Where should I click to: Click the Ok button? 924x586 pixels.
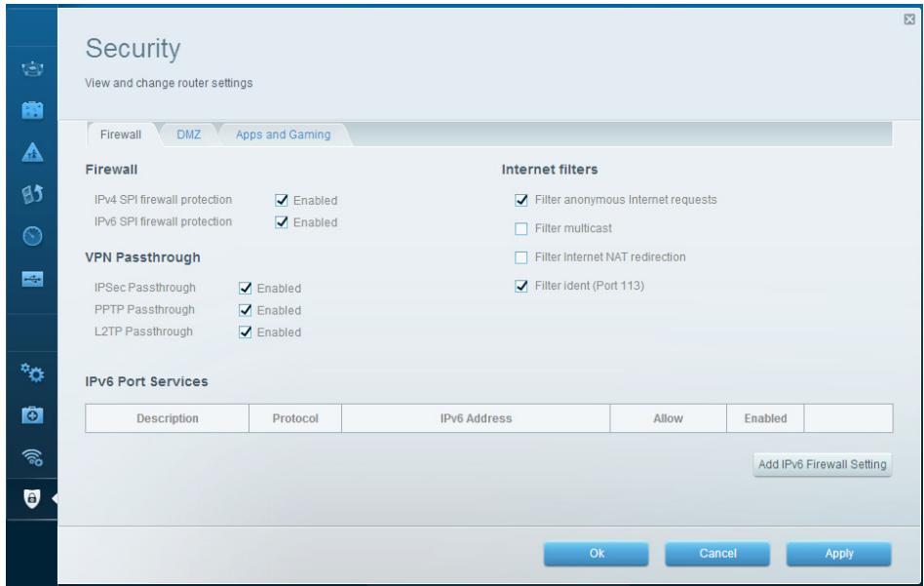597,554
